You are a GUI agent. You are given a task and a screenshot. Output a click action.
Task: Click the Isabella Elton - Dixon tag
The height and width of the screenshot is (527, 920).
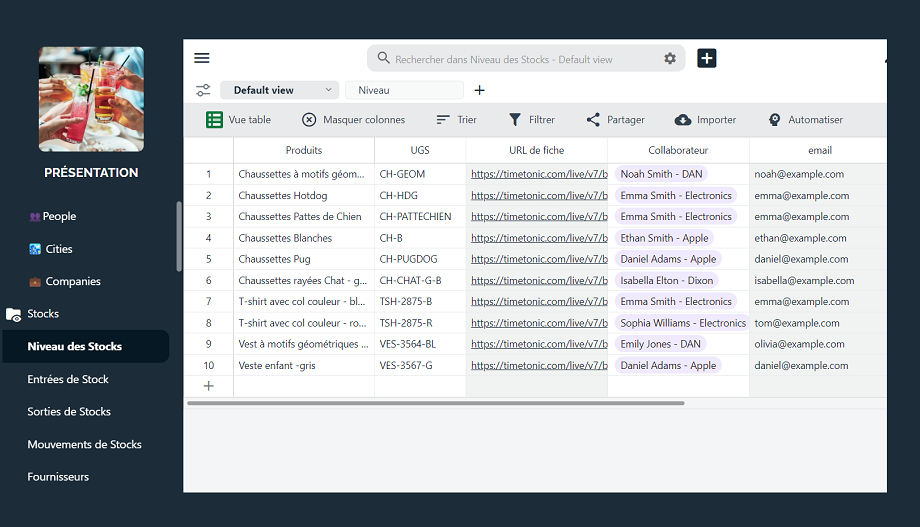coord(667,281)
